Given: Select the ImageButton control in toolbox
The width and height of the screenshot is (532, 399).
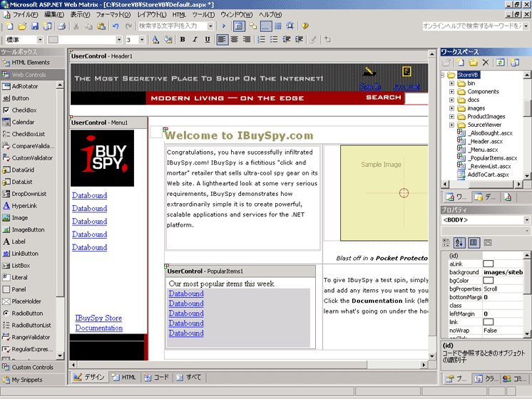Looking at the screenshot, I should [x=28, y=229].
